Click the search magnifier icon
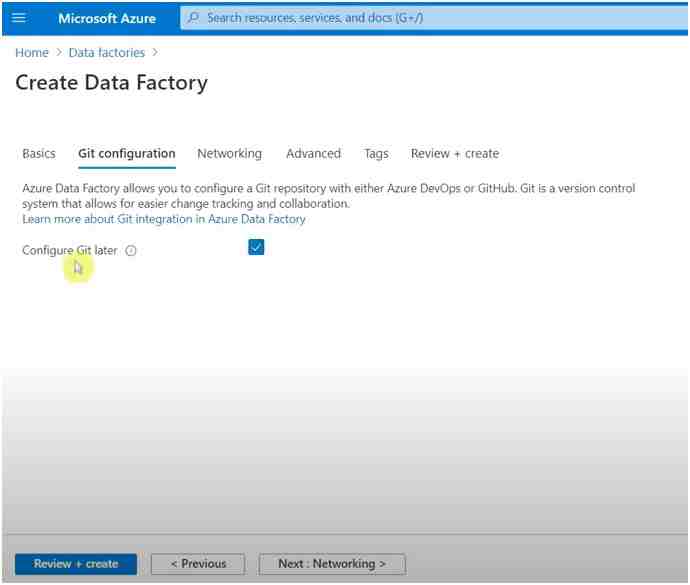690x585 pixels. 193,18
